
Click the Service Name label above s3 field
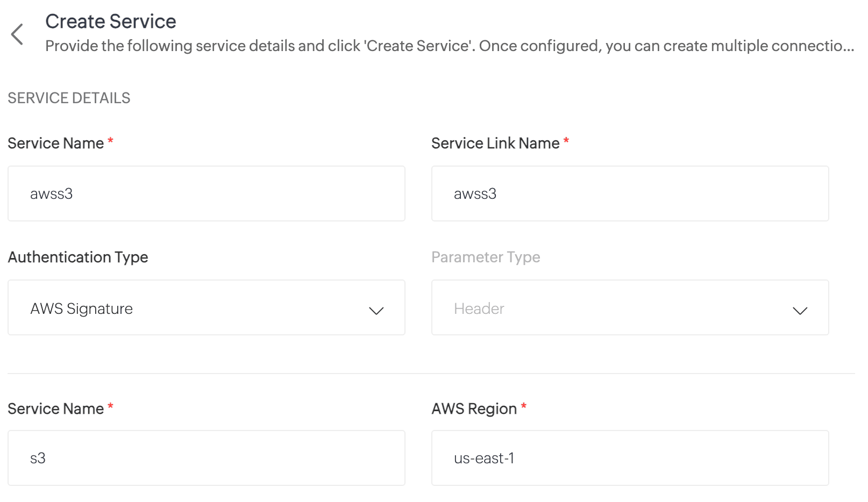coord(55,409)
